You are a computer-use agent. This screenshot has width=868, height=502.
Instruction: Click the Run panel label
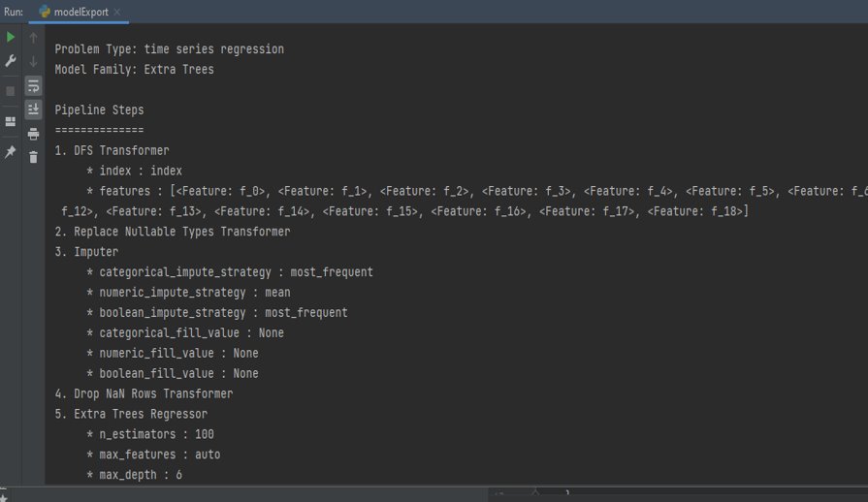tap(13, 11)
